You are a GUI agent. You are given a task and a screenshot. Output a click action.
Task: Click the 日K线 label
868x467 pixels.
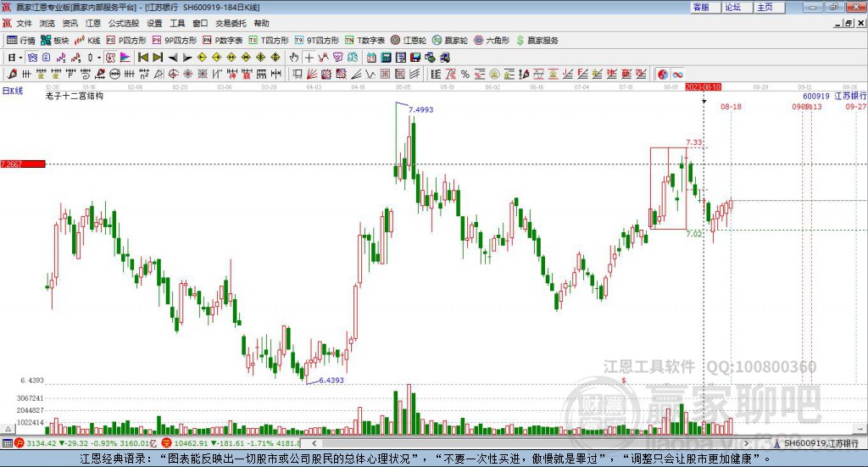coord(13,91)
